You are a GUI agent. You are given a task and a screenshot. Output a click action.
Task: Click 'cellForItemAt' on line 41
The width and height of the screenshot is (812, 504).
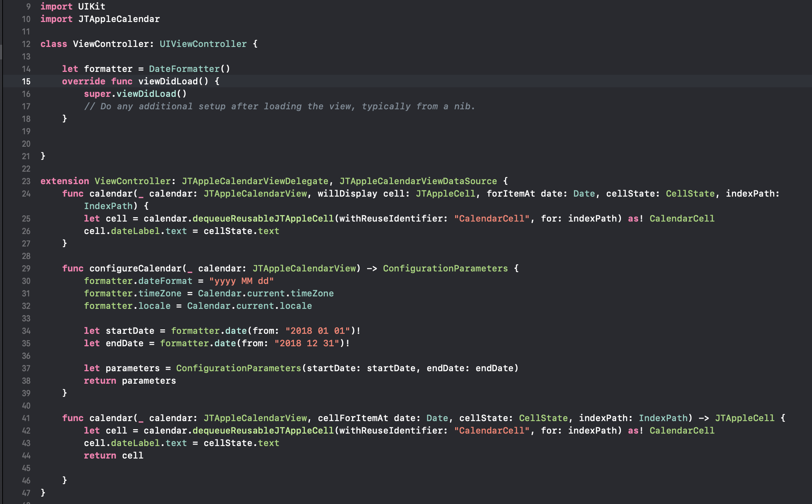353,418
